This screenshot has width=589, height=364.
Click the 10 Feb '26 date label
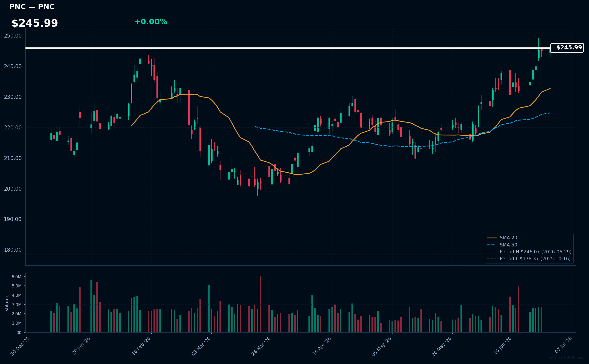141,346
